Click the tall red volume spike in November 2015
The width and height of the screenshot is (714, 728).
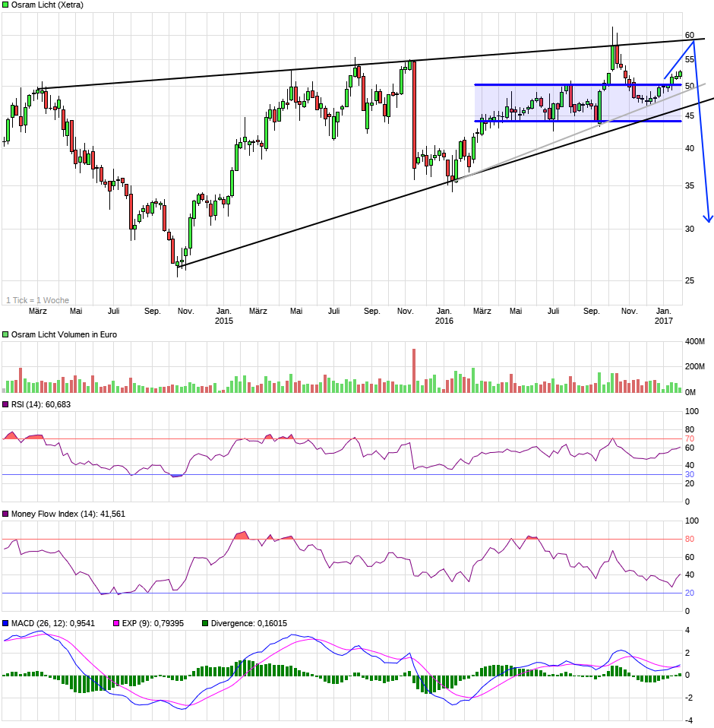(414, 371)
